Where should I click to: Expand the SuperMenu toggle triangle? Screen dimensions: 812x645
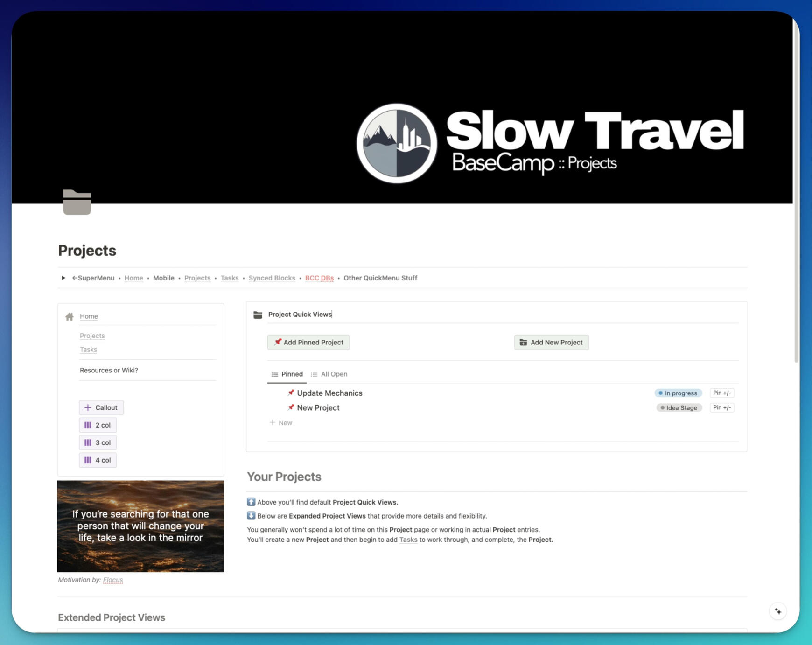coord(63,278)
